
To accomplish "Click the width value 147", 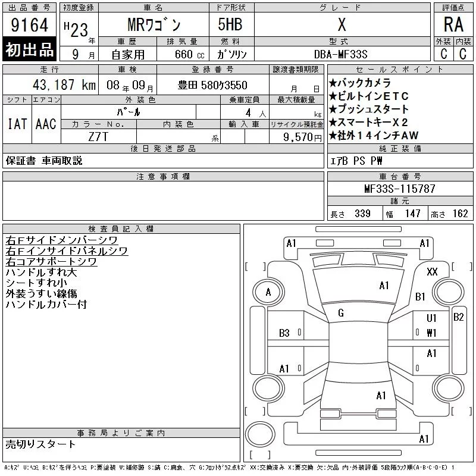I will pos(413,214).
